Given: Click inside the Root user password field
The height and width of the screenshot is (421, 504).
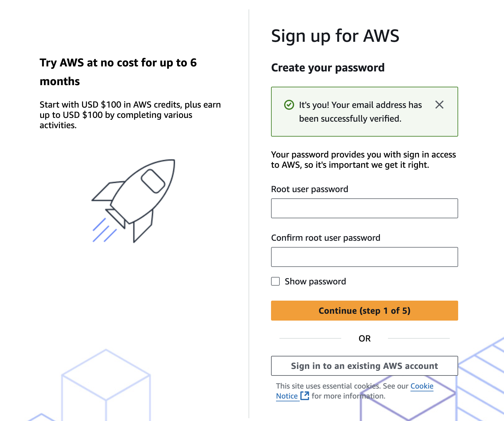Looking at the screenshot, I should tap(364, 208).
